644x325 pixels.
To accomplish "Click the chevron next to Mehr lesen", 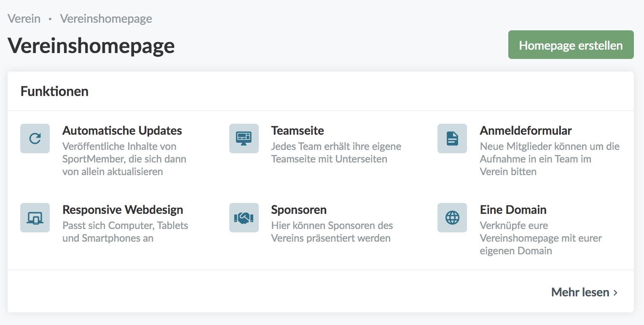I will pyautogui.click(x=616, y=293).
